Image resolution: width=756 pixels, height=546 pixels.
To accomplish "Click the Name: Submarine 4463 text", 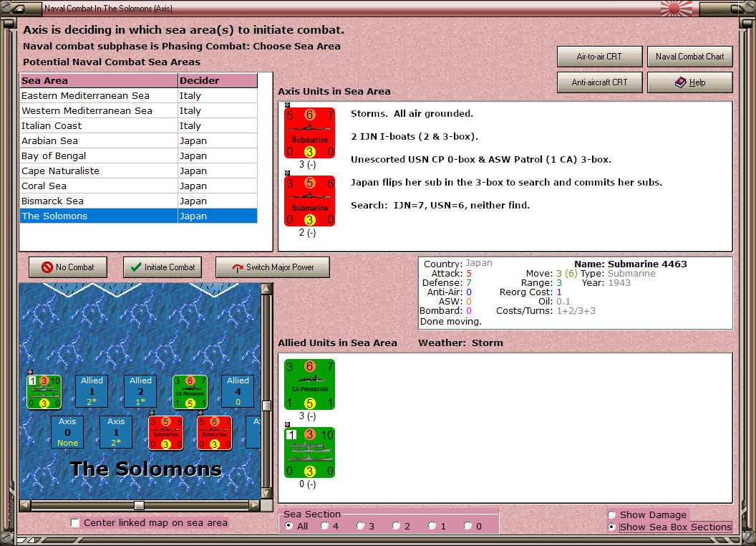I will click(630, 264).
